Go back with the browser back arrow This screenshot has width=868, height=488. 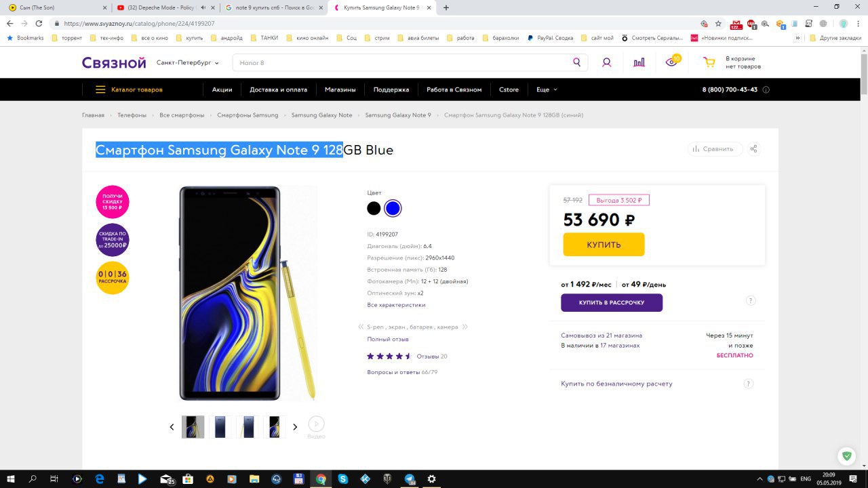coord(9,23)
